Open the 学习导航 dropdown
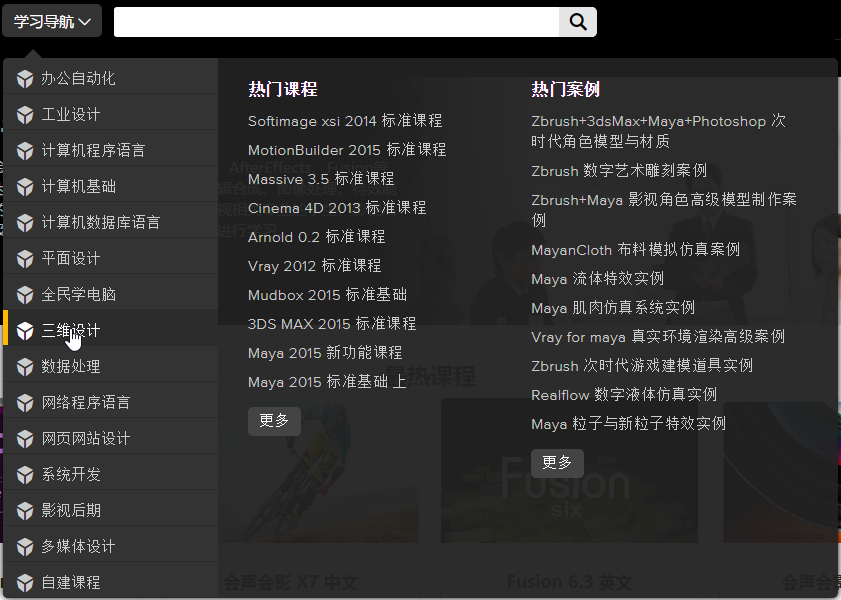841x600 pixels. (52, 21)
